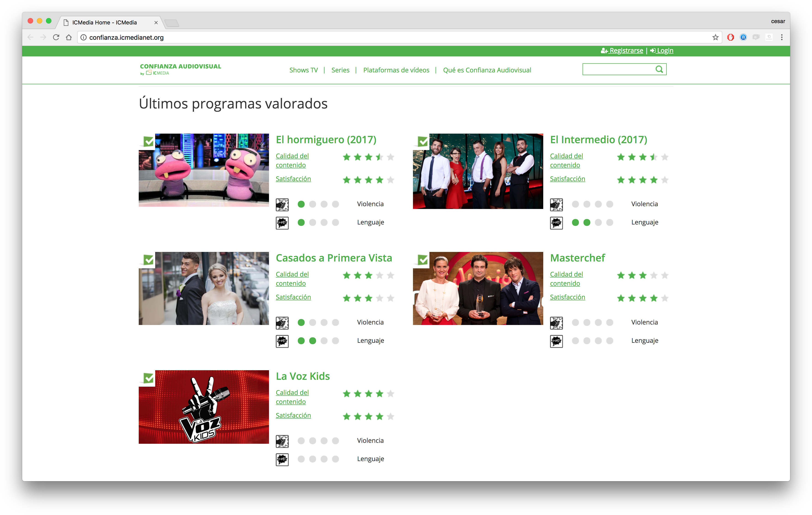
Task: Reload the page in browser toolbar
Action: coord(56,37)
